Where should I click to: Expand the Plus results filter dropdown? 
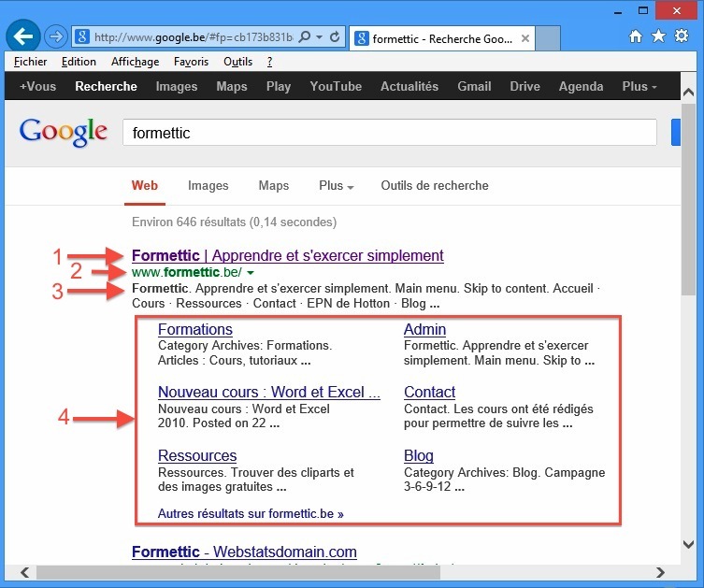pos(337,185)
